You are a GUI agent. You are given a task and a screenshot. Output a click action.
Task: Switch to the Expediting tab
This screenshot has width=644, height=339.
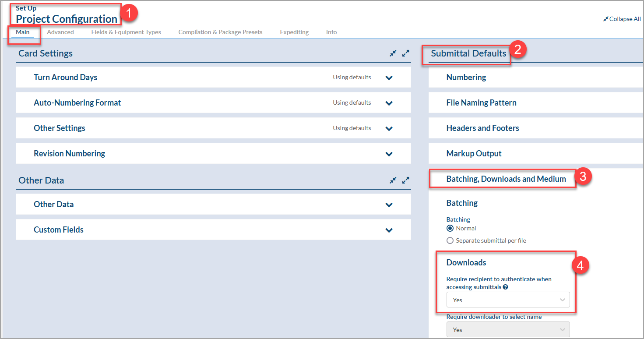(294, 32)
